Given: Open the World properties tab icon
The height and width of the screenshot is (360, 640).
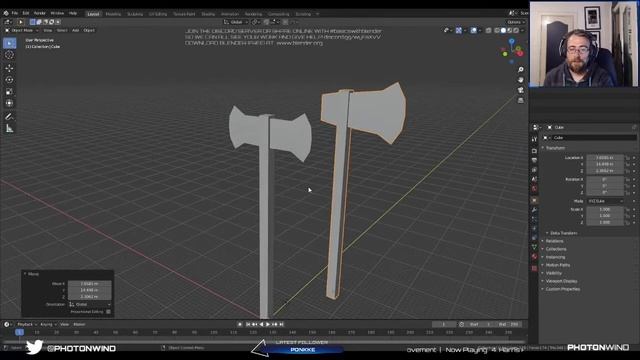Looking at the screenshot, I should click(534, 189).
